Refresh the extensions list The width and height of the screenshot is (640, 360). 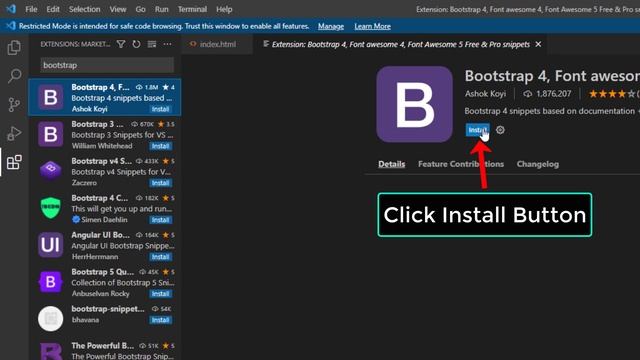136,44
